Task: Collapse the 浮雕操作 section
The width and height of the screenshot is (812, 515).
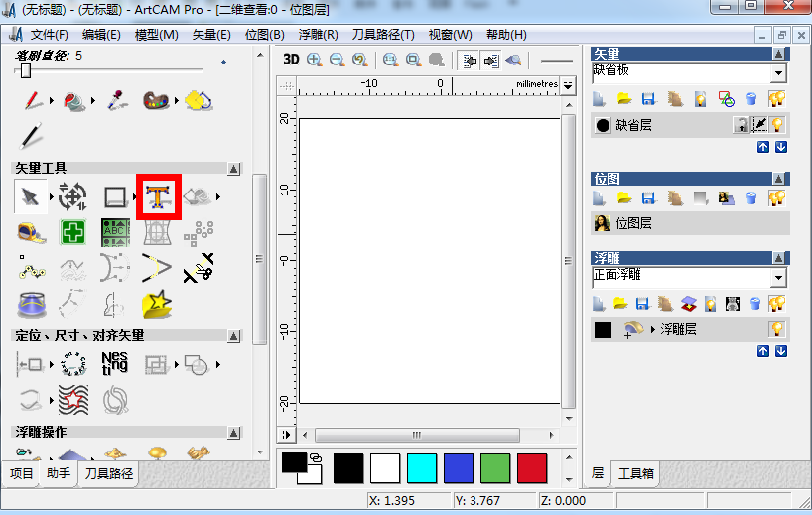Action: click(233, 433)
